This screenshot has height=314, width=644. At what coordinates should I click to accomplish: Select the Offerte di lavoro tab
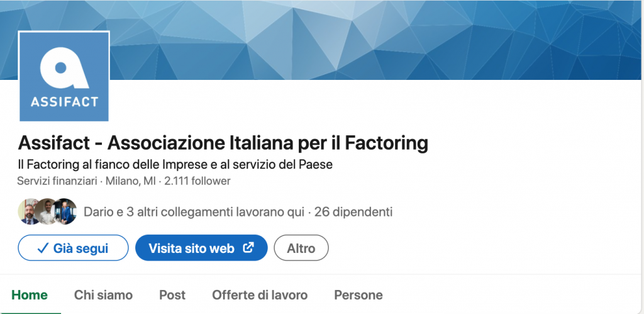pos(260,295)
